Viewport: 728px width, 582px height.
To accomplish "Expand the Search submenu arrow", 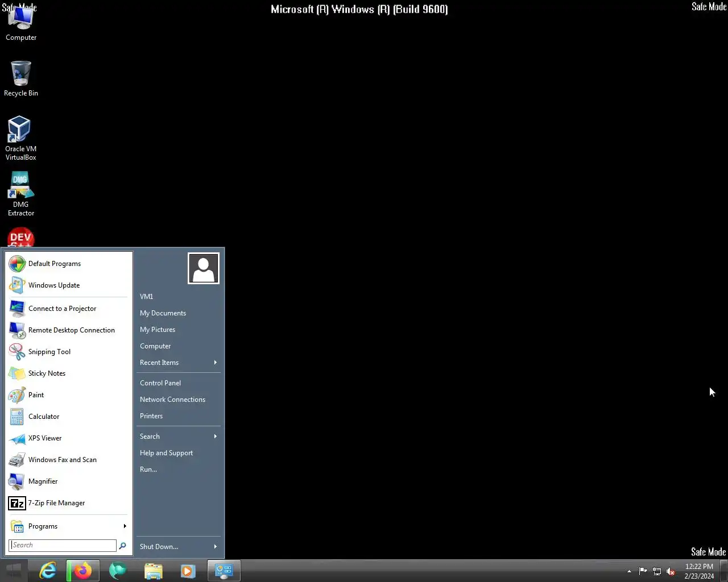I will (x=216, y=436).
